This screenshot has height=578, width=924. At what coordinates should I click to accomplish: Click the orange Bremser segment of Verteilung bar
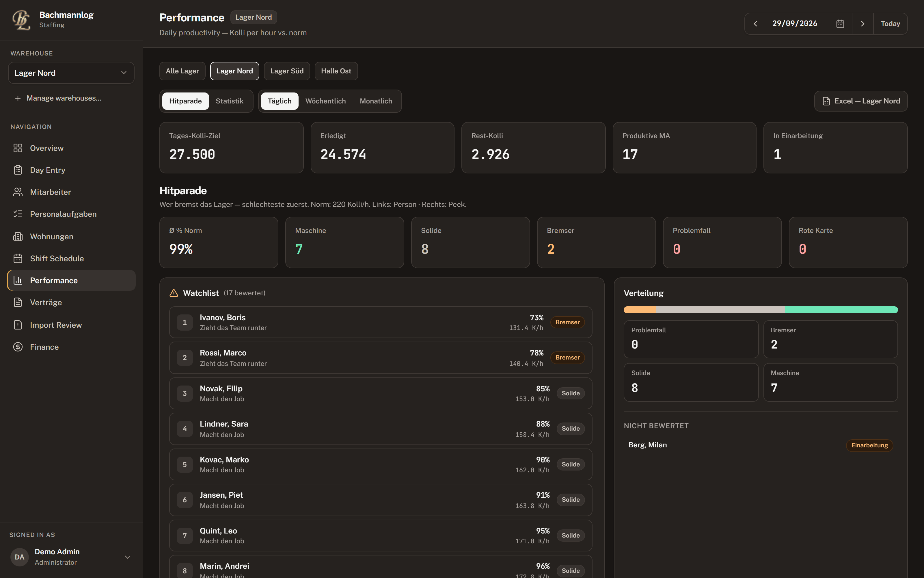point(640,310)
